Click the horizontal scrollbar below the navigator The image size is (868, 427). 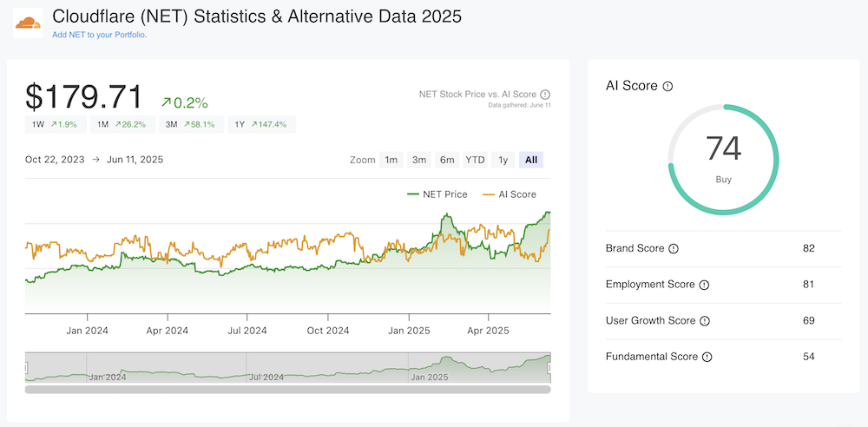pyautogui.click(x=288, y=390)
